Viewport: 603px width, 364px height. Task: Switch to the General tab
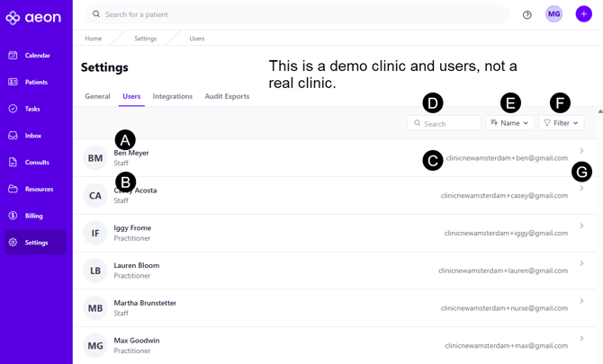[97, 96]
